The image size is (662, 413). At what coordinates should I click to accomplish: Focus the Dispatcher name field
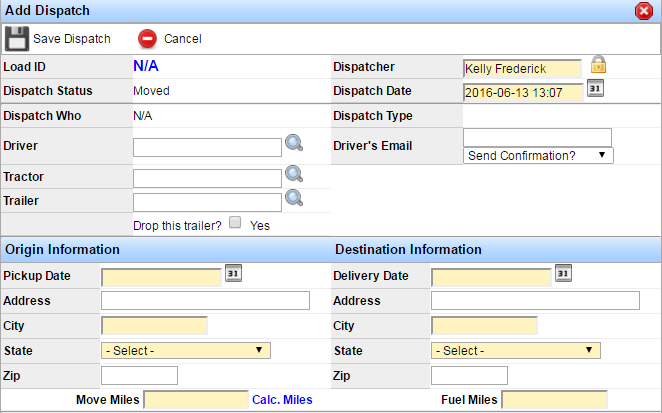(x=522, y=68)
